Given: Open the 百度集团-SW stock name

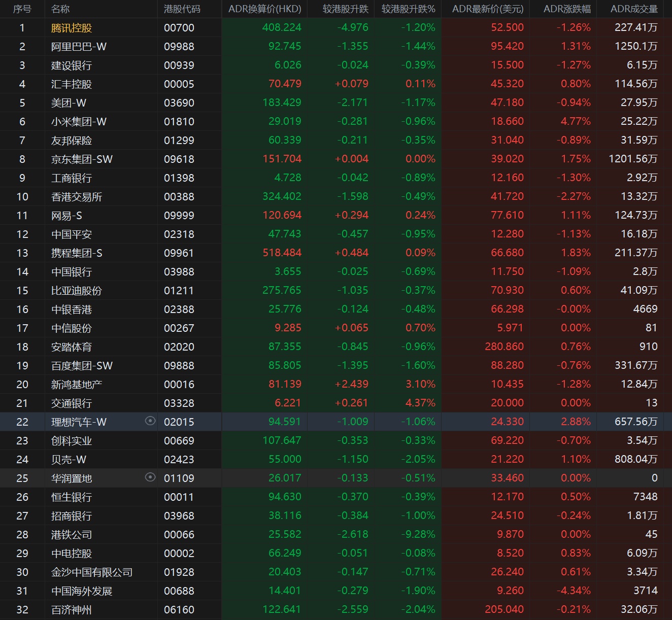Looking at the screenshot, I should point(82,366).
